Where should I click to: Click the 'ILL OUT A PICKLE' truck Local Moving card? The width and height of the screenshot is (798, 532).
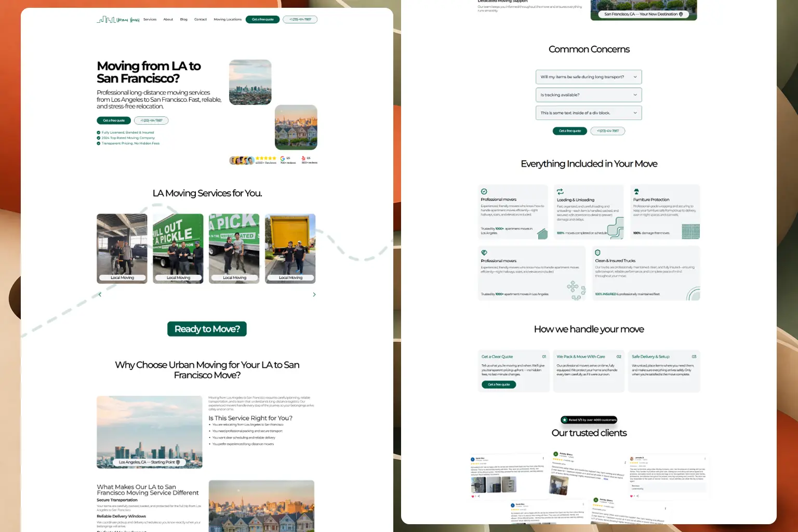click(x=178, y=248)
